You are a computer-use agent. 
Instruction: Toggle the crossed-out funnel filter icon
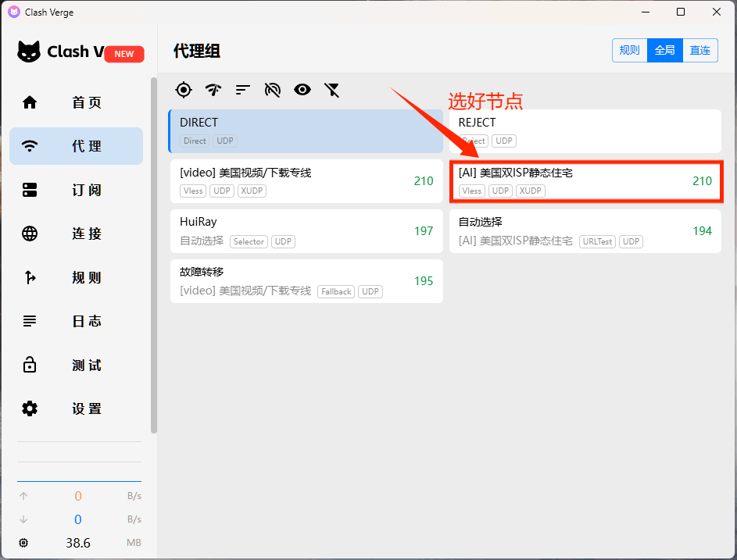point(332,90)
